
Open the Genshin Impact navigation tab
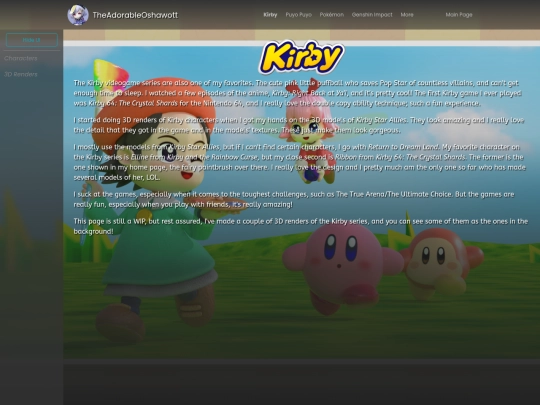click(x=372, y=15)
